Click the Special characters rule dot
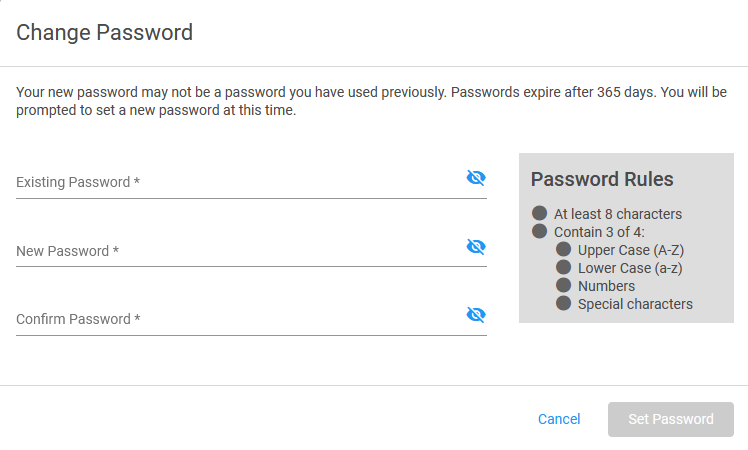748x450 pixels. (563, 303)
